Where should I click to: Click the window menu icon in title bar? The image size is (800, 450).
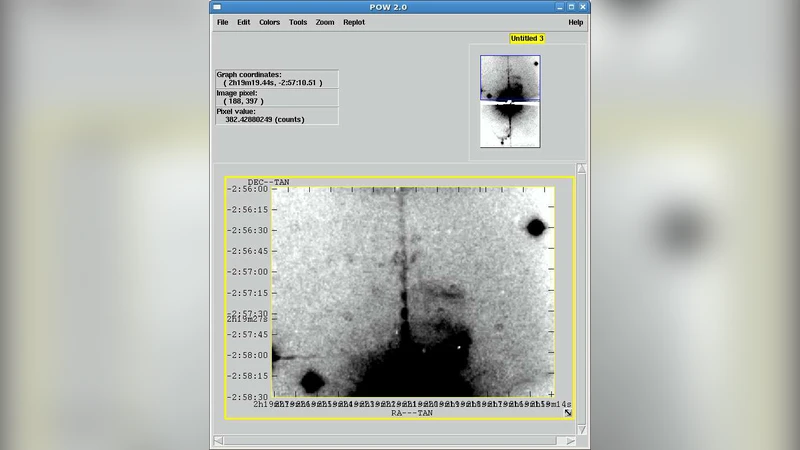tap(219, 6)
